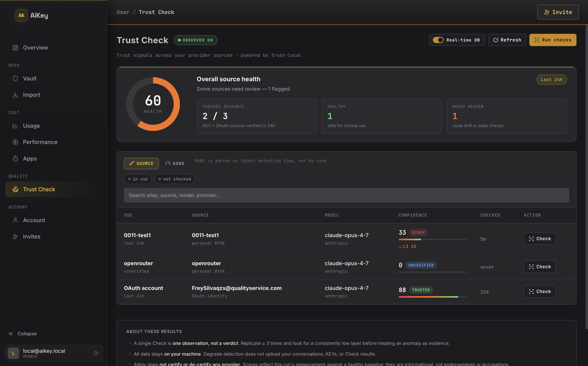Open the Last 24h range selector
This screenshot has width=588, height=366.
tap(552, 80)
